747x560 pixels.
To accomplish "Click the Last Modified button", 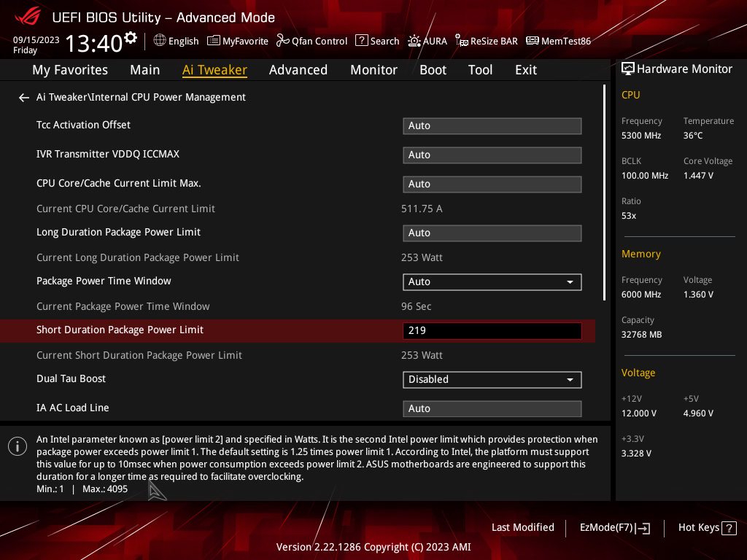I will [x=522, y=527].
